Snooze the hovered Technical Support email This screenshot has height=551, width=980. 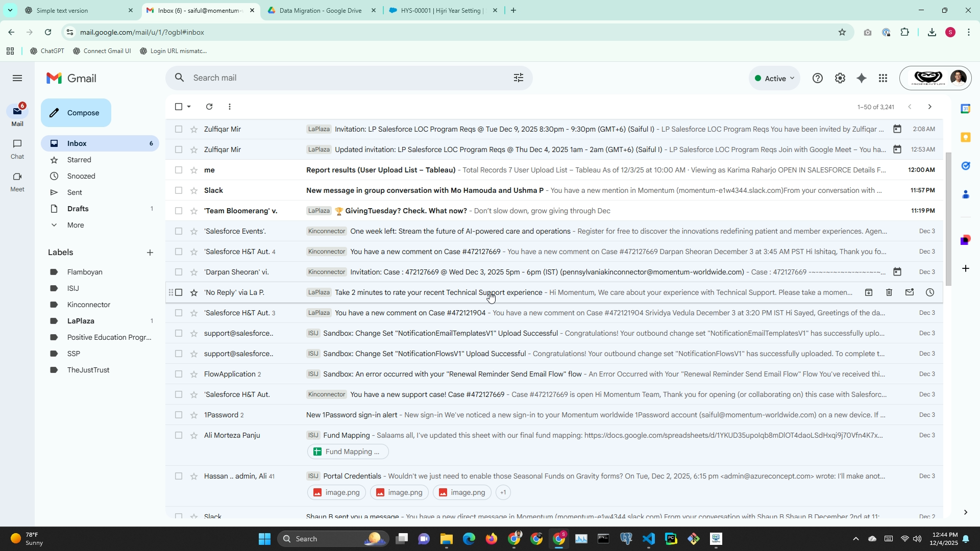pos(930,292)
